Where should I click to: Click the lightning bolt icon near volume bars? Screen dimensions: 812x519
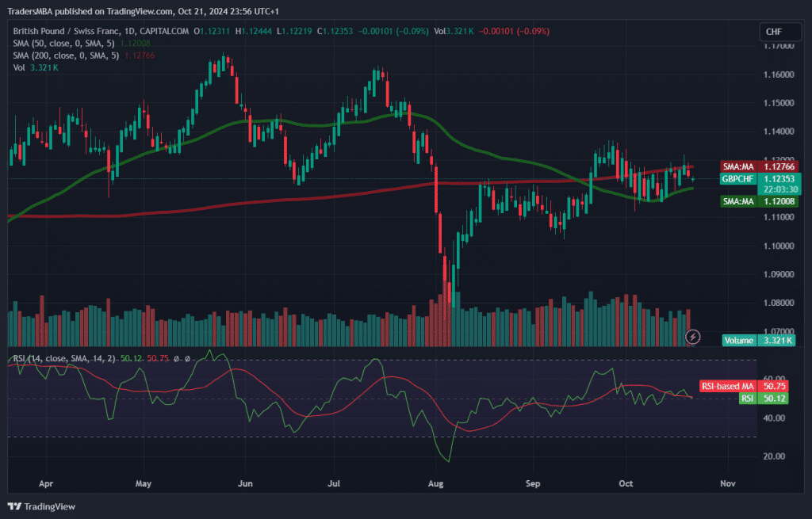692,337
